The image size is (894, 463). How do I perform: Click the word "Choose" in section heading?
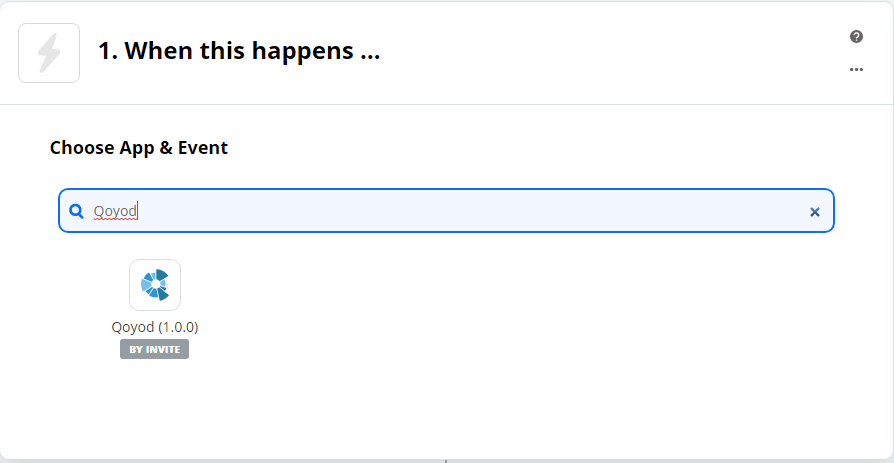pyautogui.click(x=81, y=148)
